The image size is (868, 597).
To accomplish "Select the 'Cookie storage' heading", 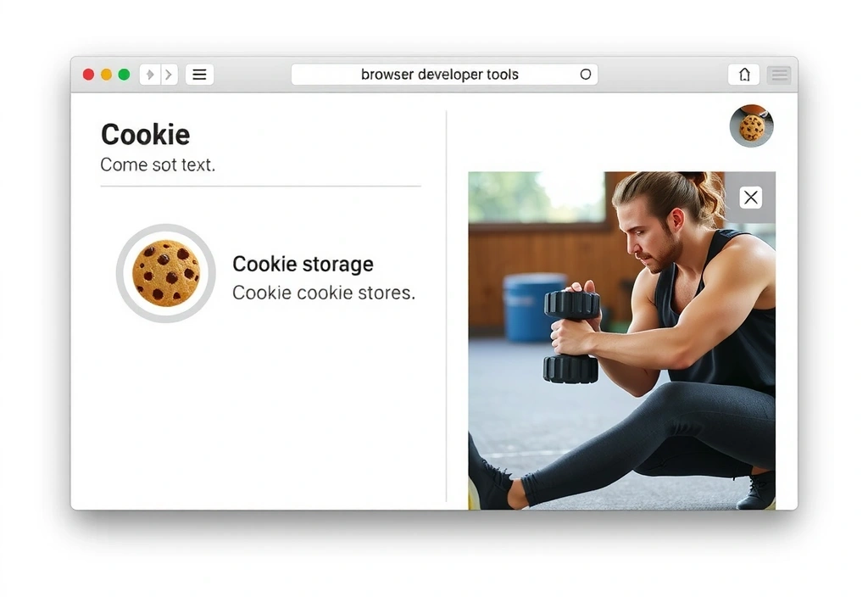I will (303, 265).
